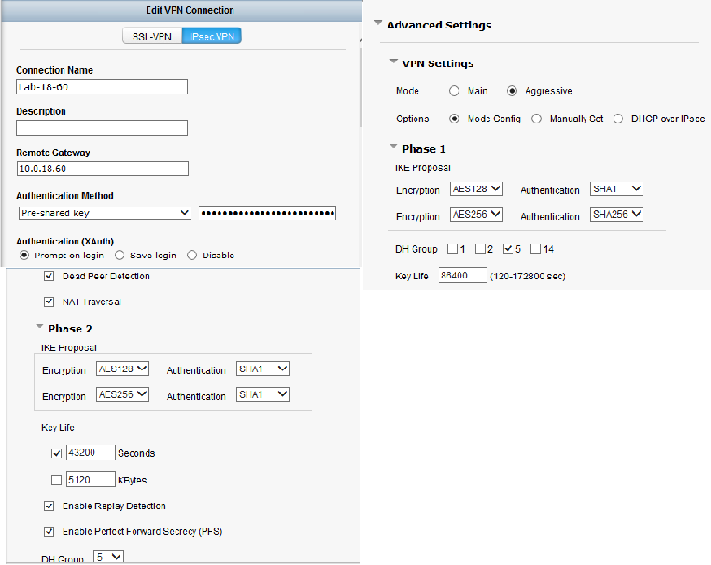Open Phase 1 SHA256 authentication dropdown
The width and height of the screenshot is (711, 565).
616,214
